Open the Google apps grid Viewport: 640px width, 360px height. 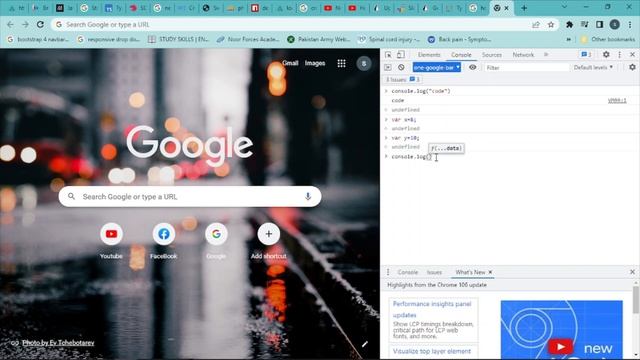tap(342, 63)
